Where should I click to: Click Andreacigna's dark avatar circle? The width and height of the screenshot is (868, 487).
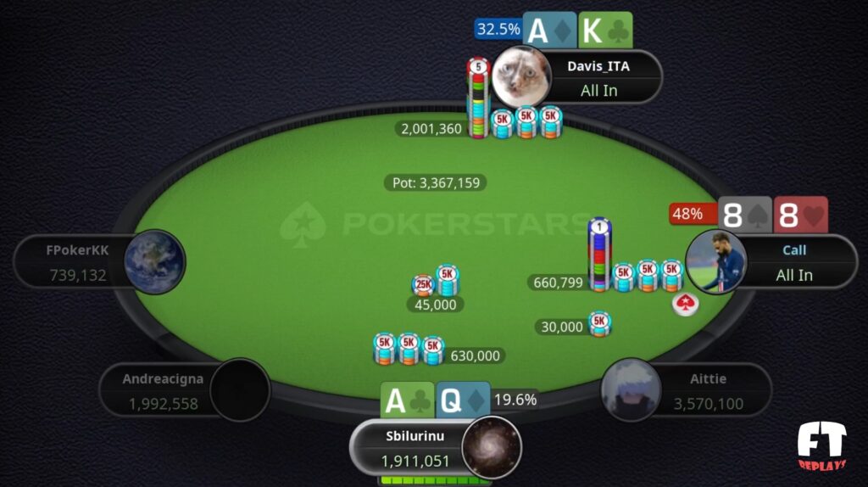pyautogui.click(x=240, y=390)
